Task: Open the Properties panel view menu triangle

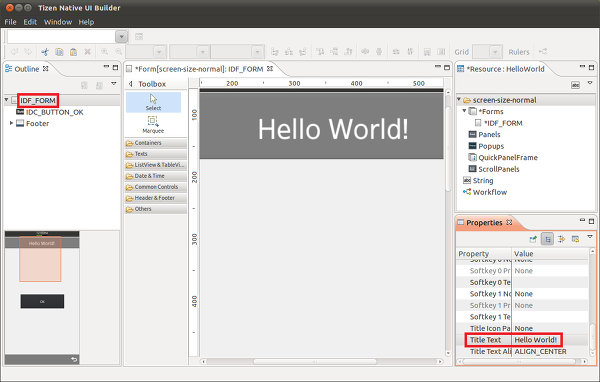Action: tap(590, 237)
